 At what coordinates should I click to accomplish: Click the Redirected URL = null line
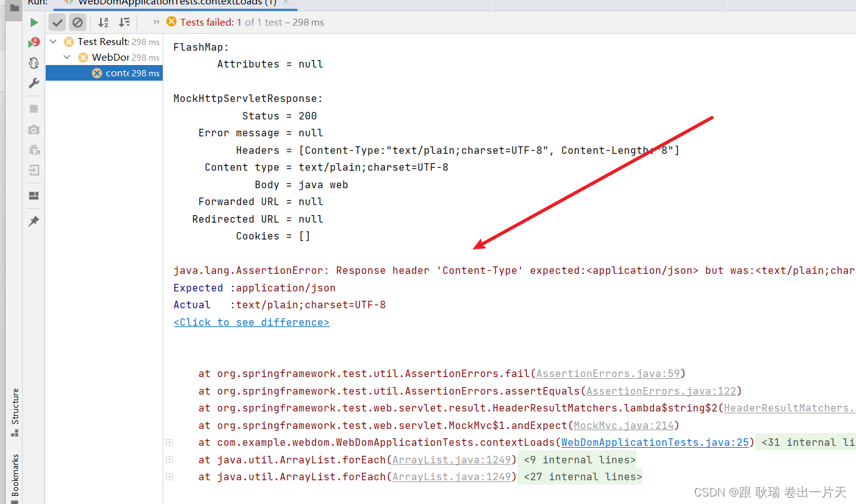click(258, 219)
